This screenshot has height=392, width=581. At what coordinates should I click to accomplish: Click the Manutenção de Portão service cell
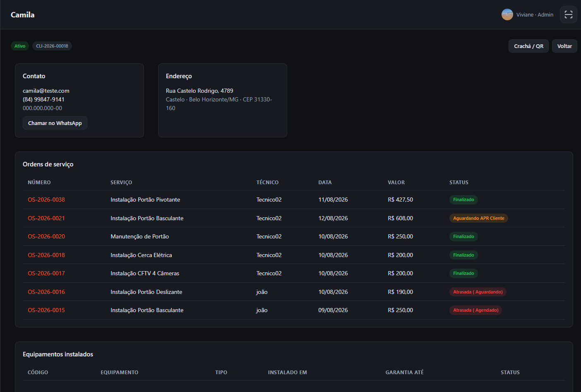[x=140, y=236]
